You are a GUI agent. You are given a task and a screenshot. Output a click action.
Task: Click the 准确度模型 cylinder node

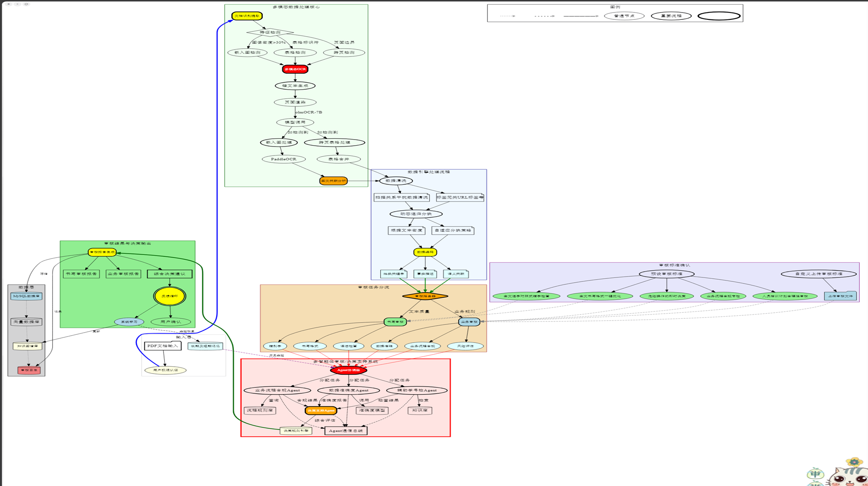pyautogui.click(x=372, y=411)
